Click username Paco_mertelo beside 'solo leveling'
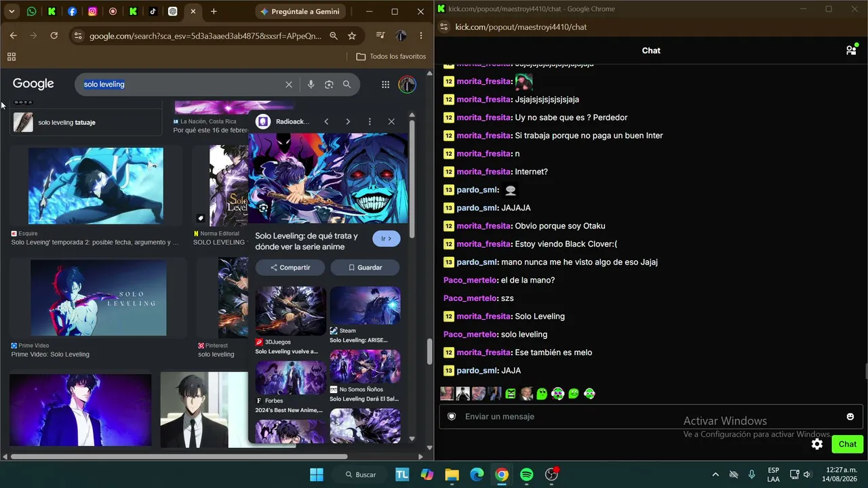The height and width of the screenshot is (488, 868). coord(469,334)
